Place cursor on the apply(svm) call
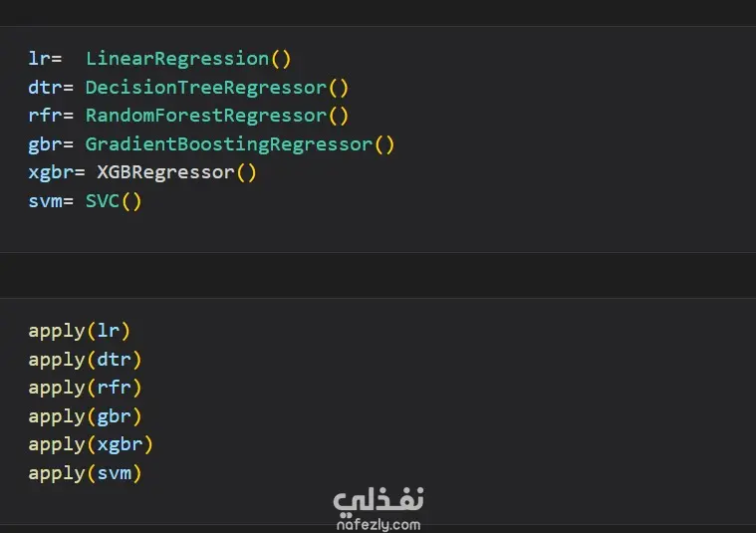The image size is (756, 533). pos(85,473)
